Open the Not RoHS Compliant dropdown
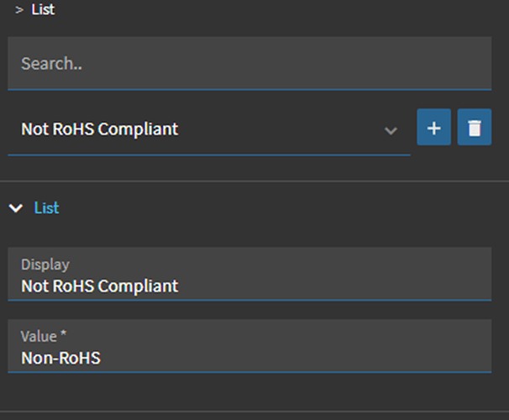Screen dimensions: 509x420 [x=209, y=129]
